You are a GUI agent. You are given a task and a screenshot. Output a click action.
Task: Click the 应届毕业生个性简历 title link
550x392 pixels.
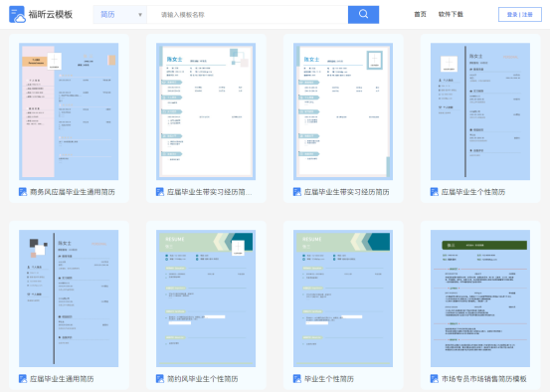[473, 192]
